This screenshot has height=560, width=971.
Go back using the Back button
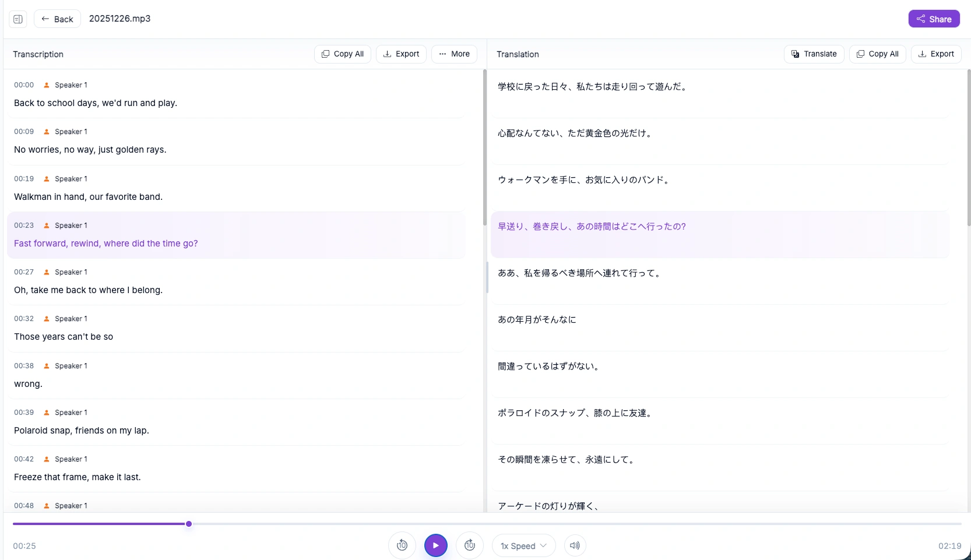(57, 19)
